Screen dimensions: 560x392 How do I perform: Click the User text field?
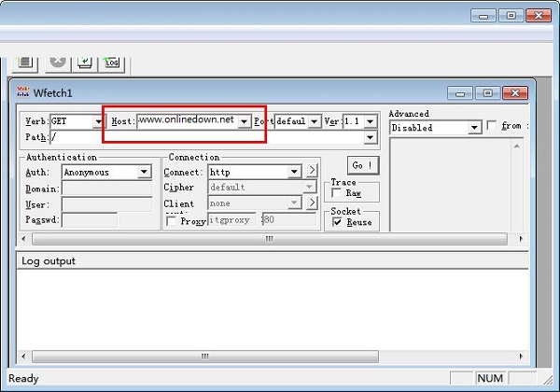106,204
